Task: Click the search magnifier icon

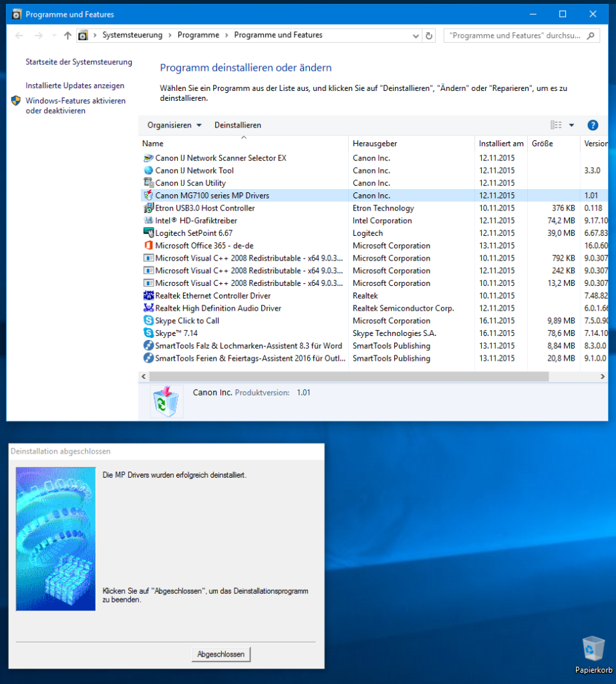Action: 591,35
